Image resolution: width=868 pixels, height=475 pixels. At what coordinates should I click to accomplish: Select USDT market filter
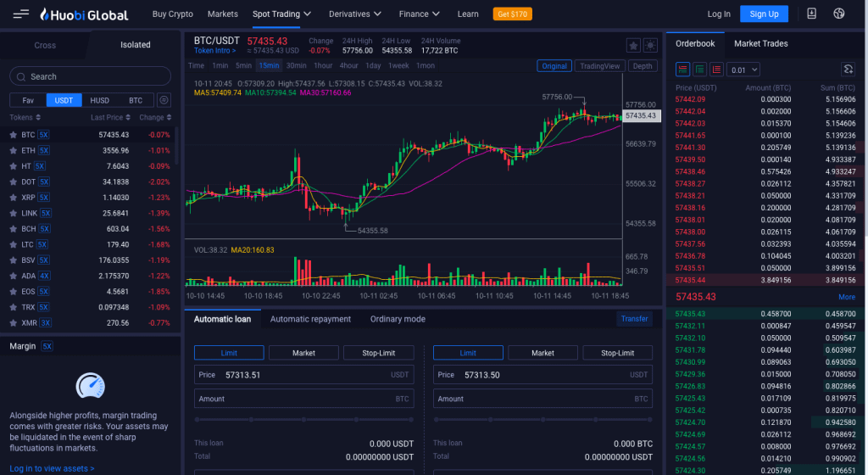[x=64, y=100]
